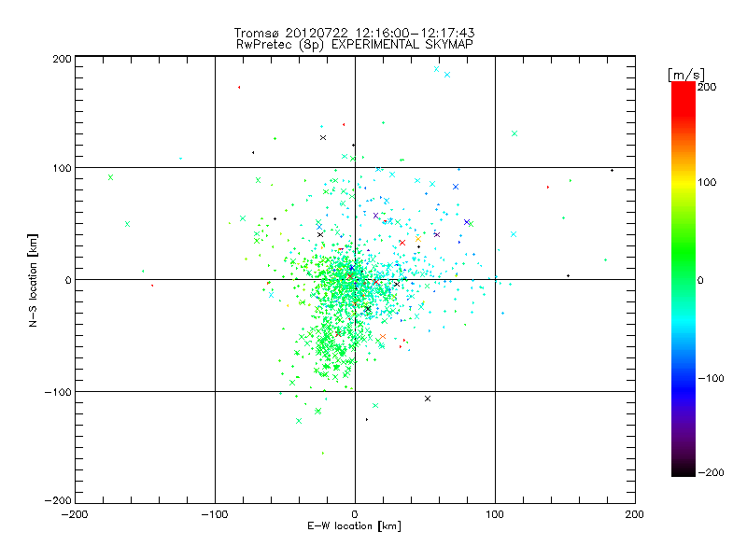The height and width of the screenshot is (560, 747).
Task: Click the colorbar label '100'
Action: pos(707,182)
